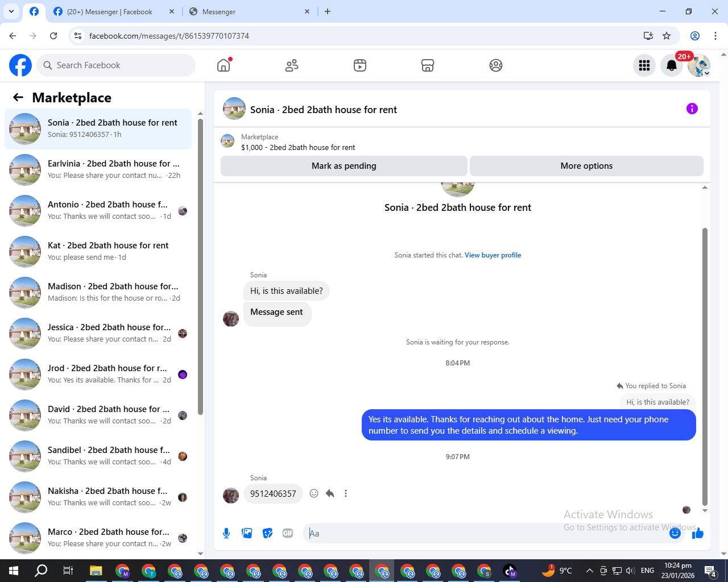Open the Video (Reels) icon

point(360,65)
